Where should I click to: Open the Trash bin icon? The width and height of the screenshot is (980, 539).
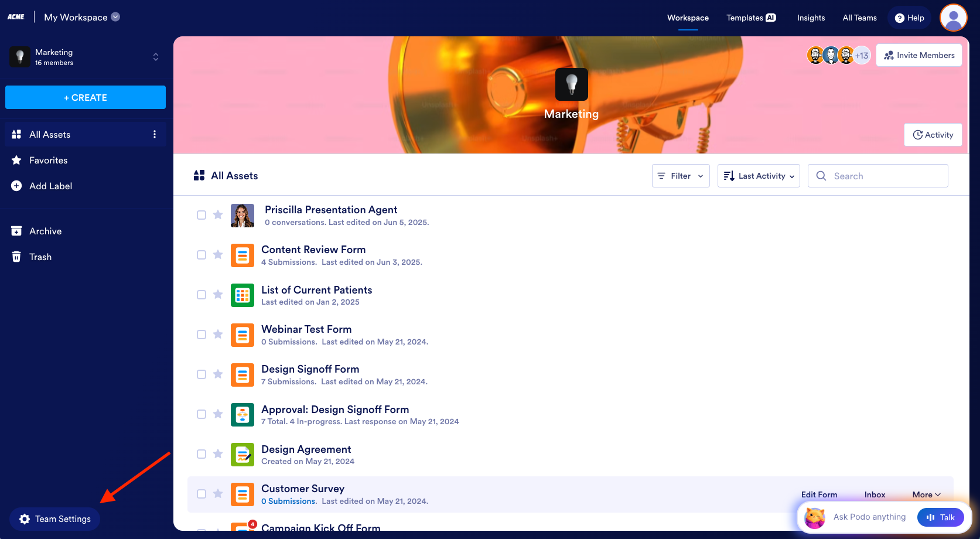tap(16, 257)
